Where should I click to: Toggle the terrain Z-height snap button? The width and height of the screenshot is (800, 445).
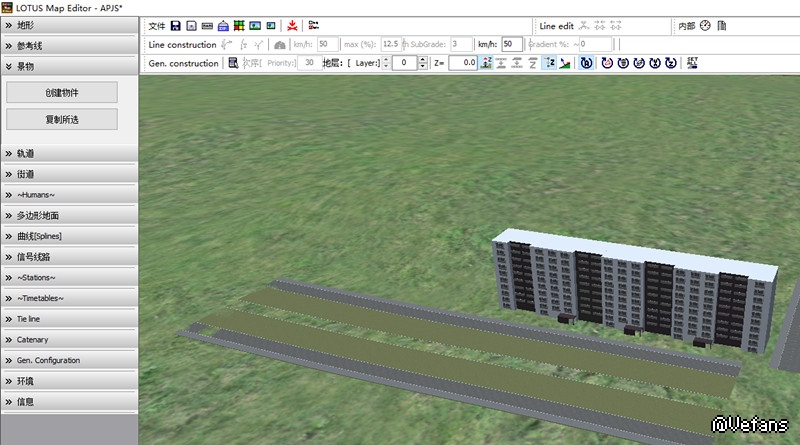[486, 63]
